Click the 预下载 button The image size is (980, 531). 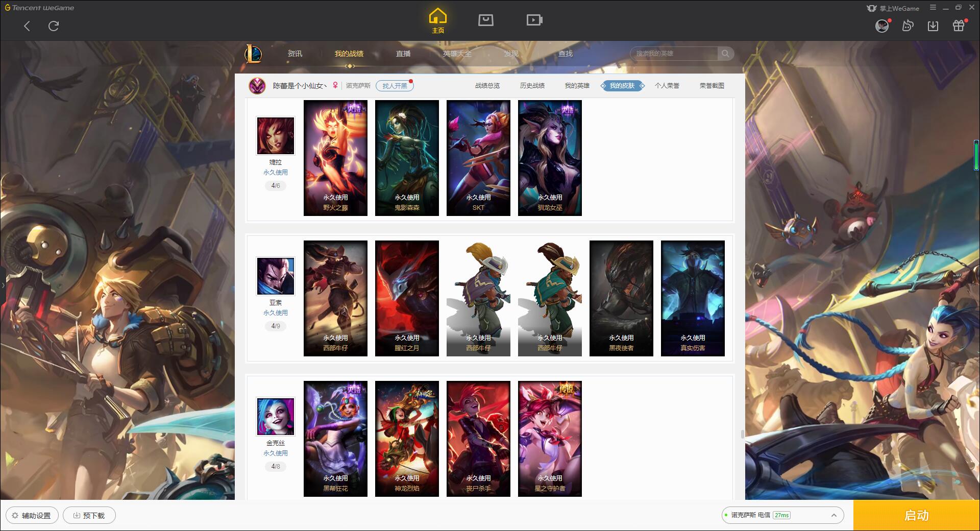(x=89, y=515)
